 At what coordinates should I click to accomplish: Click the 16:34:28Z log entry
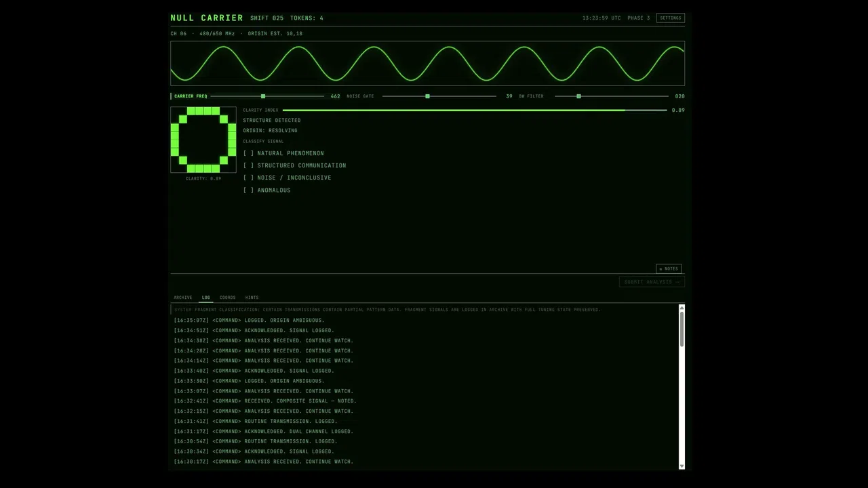pyautogui.click(x=264, y=351)
